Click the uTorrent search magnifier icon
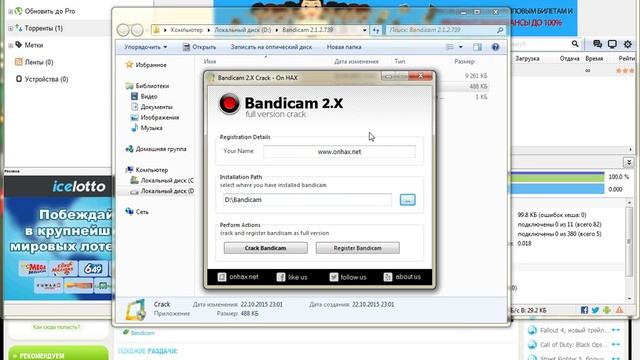 [575, 44]
